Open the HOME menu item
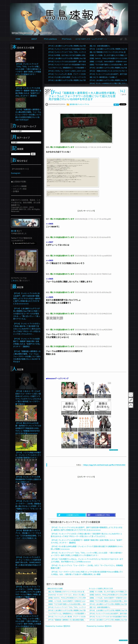138x644 pixels. [x=18, y=39]
